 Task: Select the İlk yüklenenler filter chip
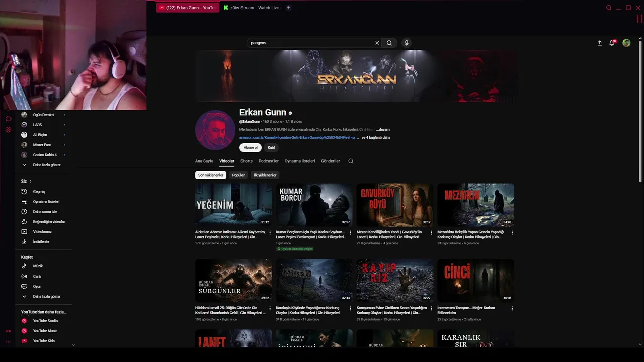point(265,175)
